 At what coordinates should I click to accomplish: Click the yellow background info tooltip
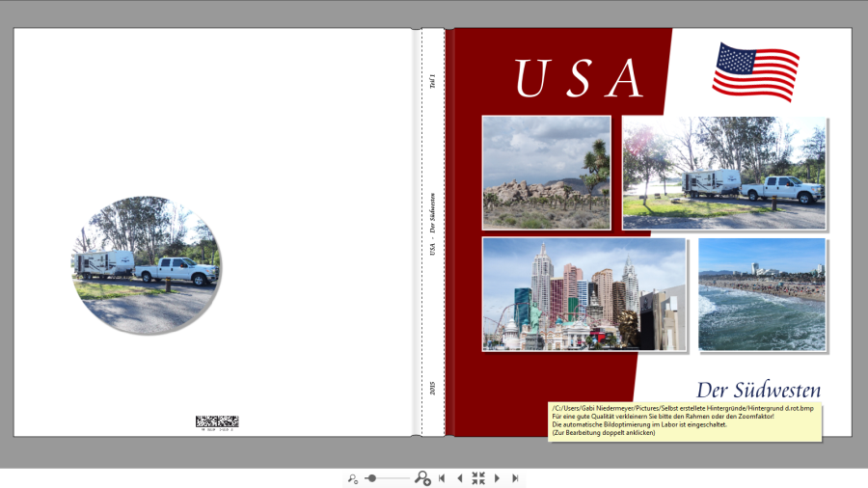coord(685,420)
